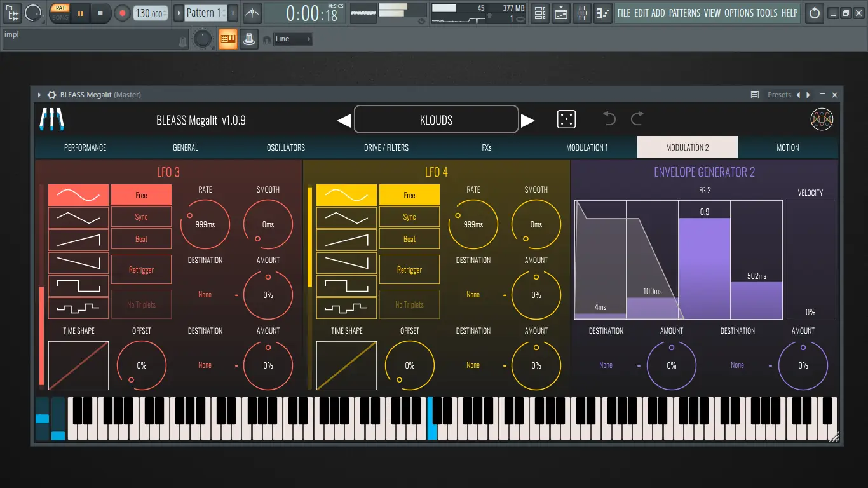Select the sample-and-hold stepped waveform for LFO 3

78,308
